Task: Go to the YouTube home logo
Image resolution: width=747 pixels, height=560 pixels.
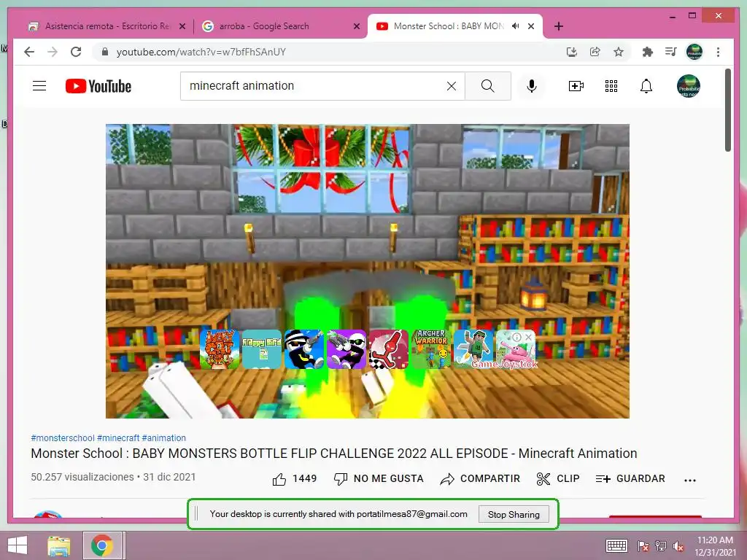Action: [x=98, y=86]
